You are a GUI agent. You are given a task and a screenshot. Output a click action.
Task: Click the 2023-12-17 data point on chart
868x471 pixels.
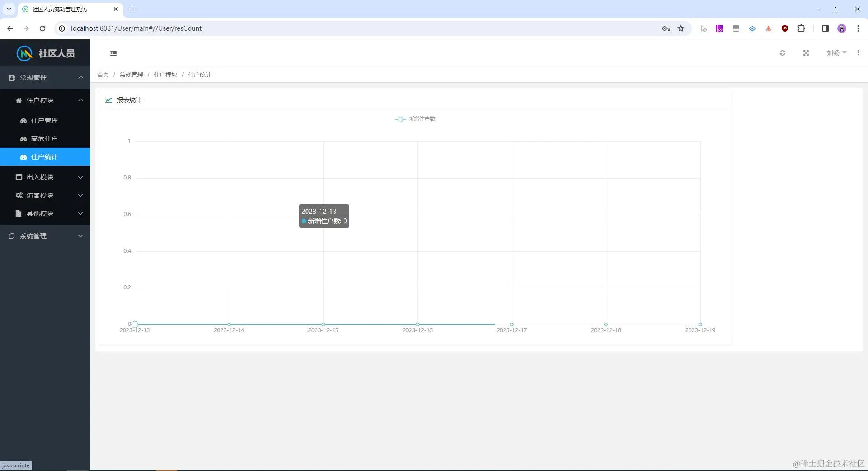click(x=512, y=325)
